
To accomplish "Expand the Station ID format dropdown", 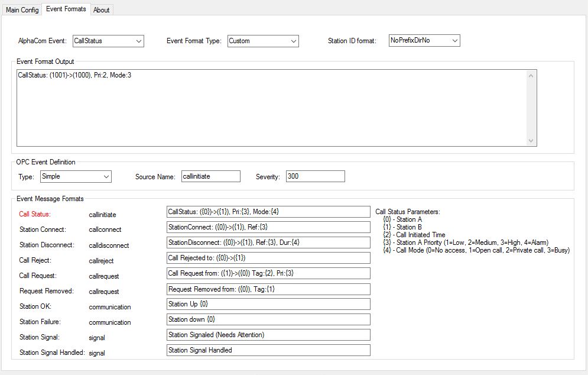I will (424, 40).
